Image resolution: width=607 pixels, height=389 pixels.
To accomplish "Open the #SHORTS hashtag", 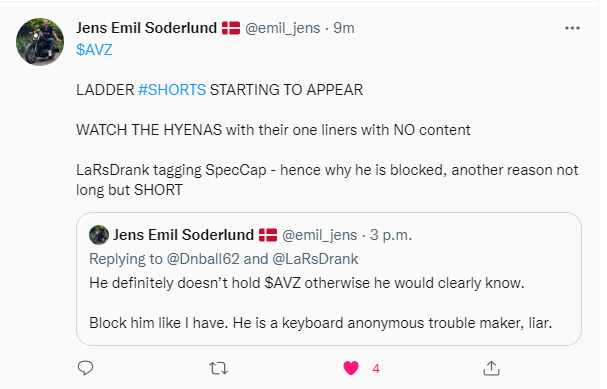I will (x=172, y=90).
